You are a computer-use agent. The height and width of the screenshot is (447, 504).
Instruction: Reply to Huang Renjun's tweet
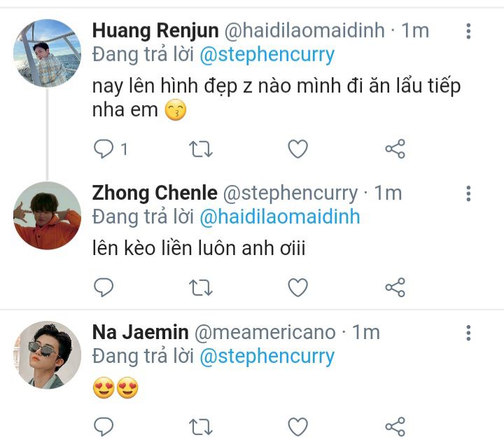click(x=104, y=149)
